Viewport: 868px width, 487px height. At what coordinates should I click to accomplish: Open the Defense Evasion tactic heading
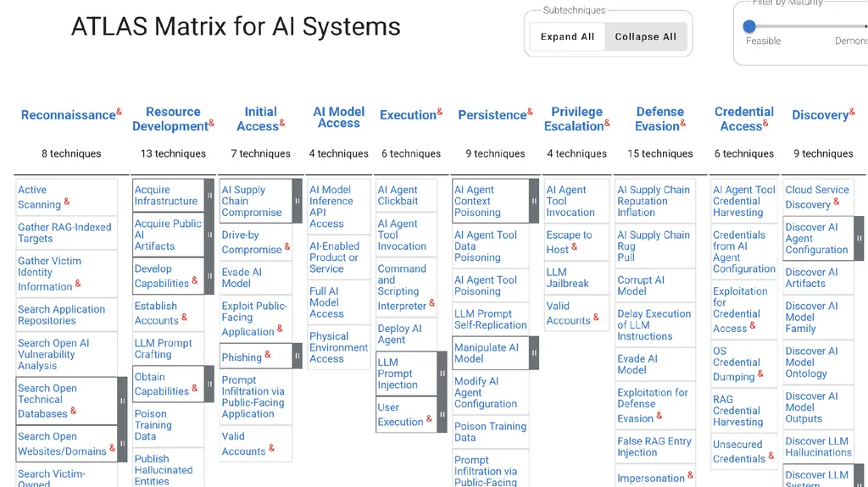[x=658, y=119]
